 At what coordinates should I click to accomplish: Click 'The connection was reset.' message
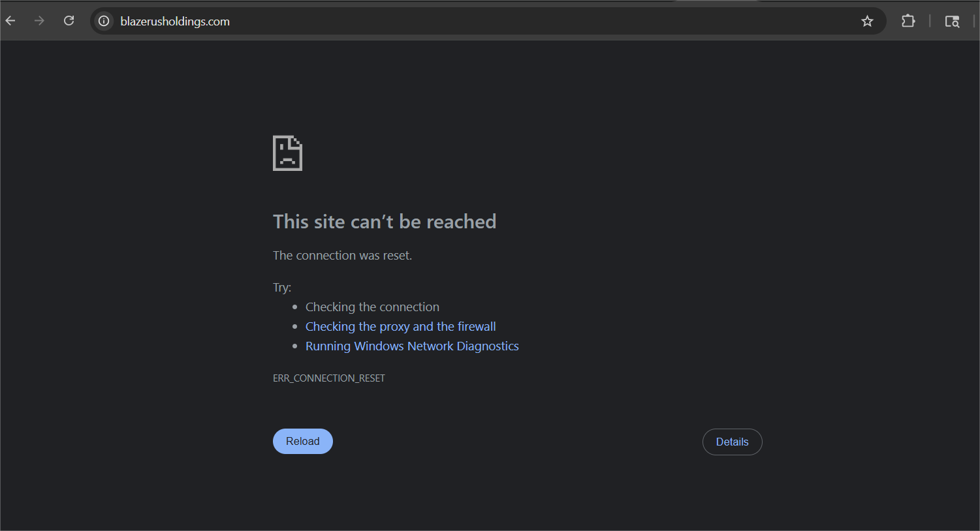(x=342, y=256)
